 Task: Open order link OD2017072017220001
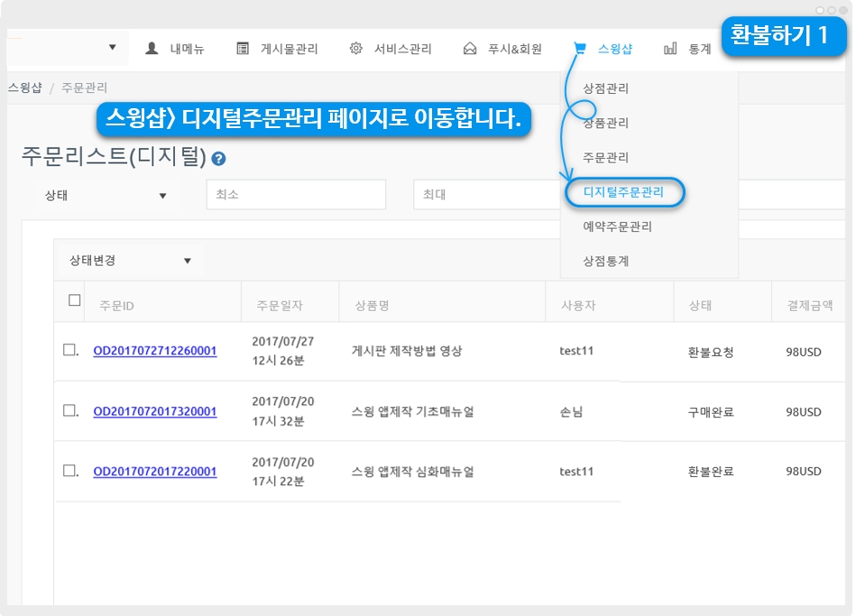(x=154, y=471)
